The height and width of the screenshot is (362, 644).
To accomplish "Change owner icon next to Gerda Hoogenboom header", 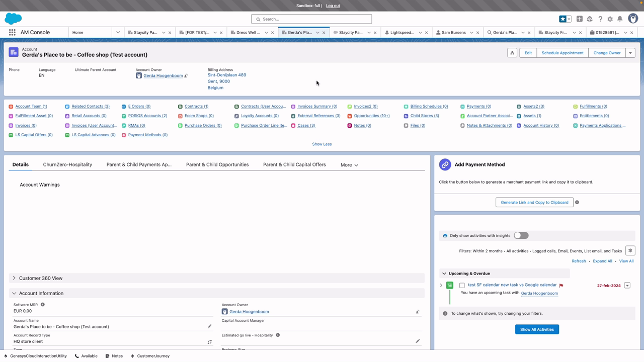I will (186, 76).
